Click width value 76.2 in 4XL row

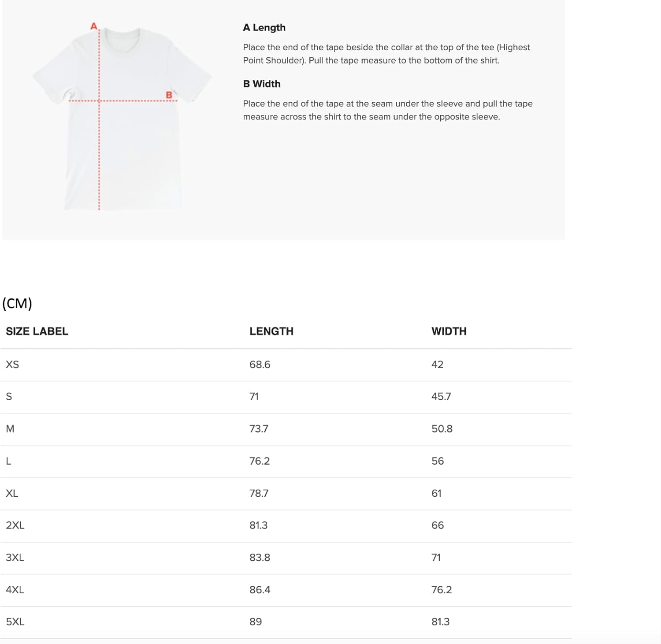pyautogui.click(x=441, y=590)
